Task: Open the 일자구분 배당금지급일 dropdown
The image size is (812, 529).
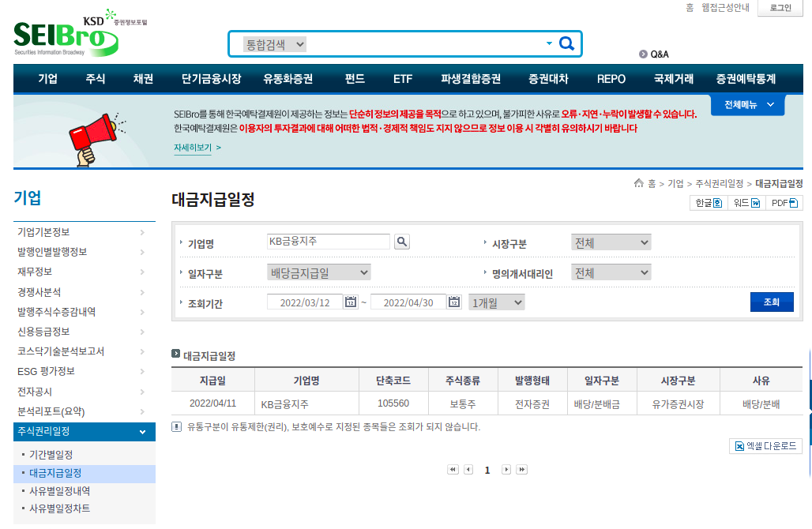Action: pos(319,272)
